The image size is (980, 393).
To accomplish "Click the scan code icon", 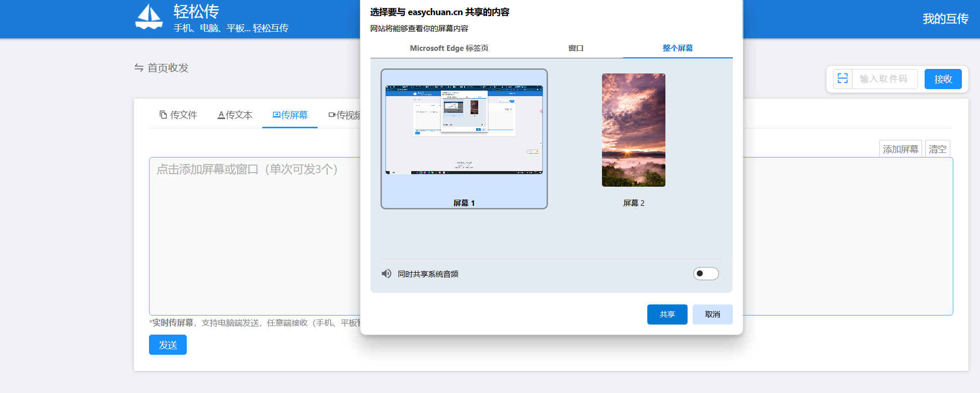I will (x=843, y=79).
